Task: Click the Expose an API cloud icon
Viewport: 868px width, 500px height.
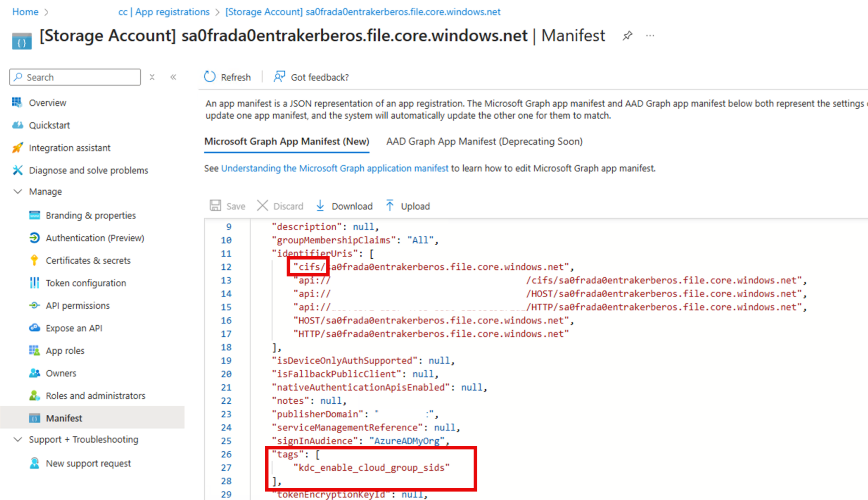Action: [34, 328]
